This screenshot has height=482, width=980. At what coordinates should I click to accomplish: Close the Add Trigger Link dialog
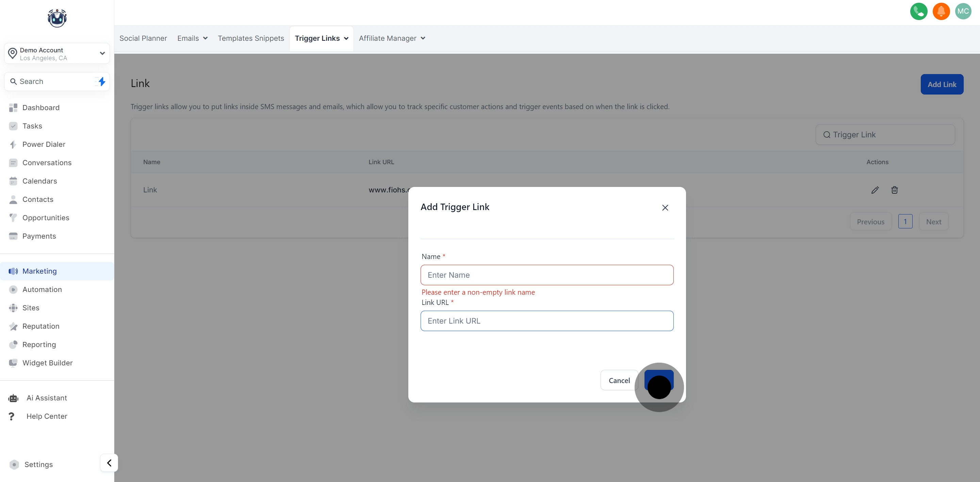click(x=665, y=208)
